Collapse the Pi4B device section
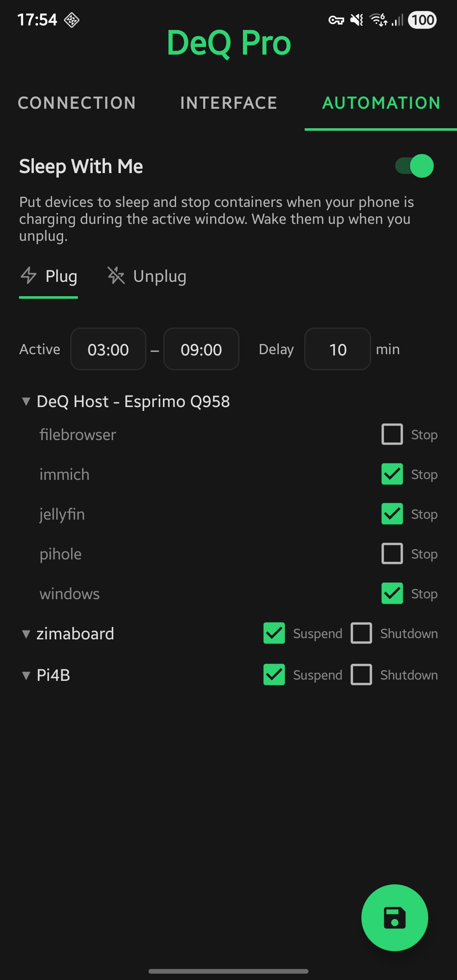The image size is (457, 980). coord(26,675)
